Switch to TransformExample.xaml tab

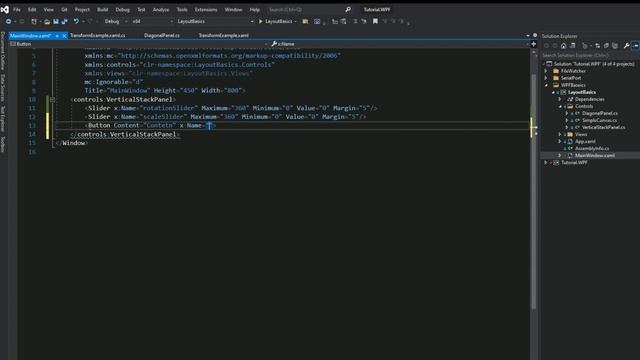223,36
